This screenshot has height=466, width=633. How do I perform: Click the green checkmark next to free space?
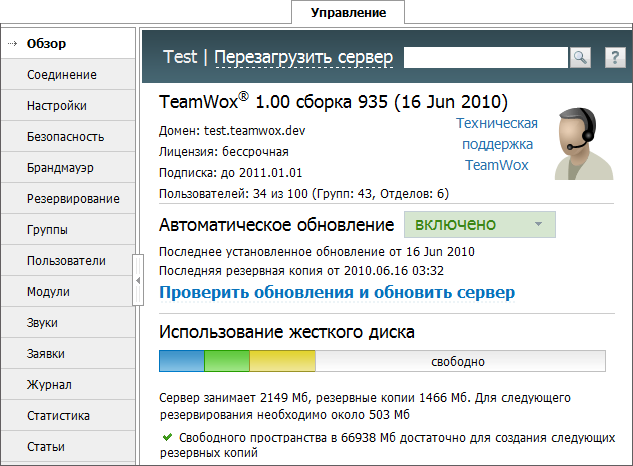pyautogui.click(x=167, y=437)
